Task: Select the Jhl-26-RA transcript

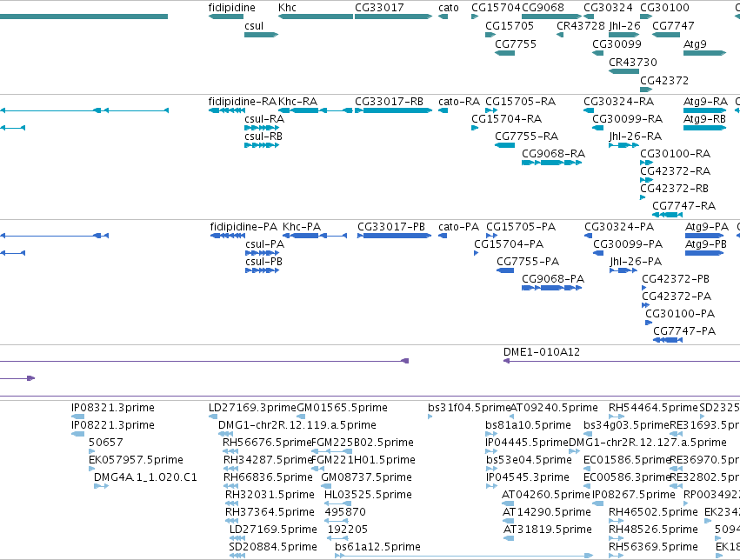Action: (x=623, y=145)
